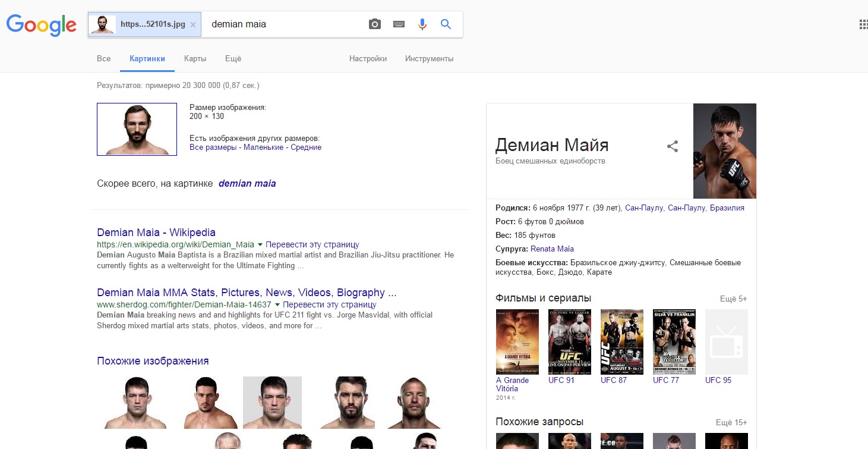This screenshot has height=449, width=868.
Task: Show more films via Ещё 5+
Action: point(733,299)
